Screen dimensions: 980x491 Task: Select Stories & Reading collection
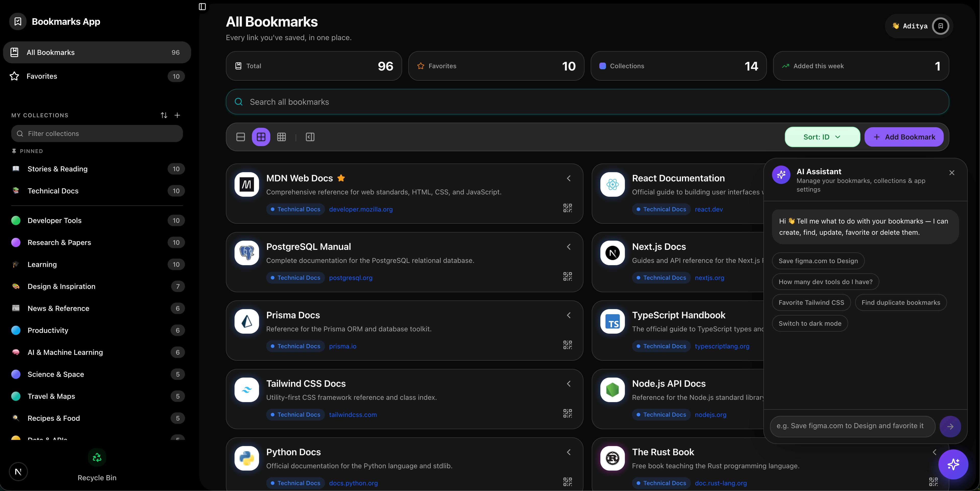(x=97, y=169)
